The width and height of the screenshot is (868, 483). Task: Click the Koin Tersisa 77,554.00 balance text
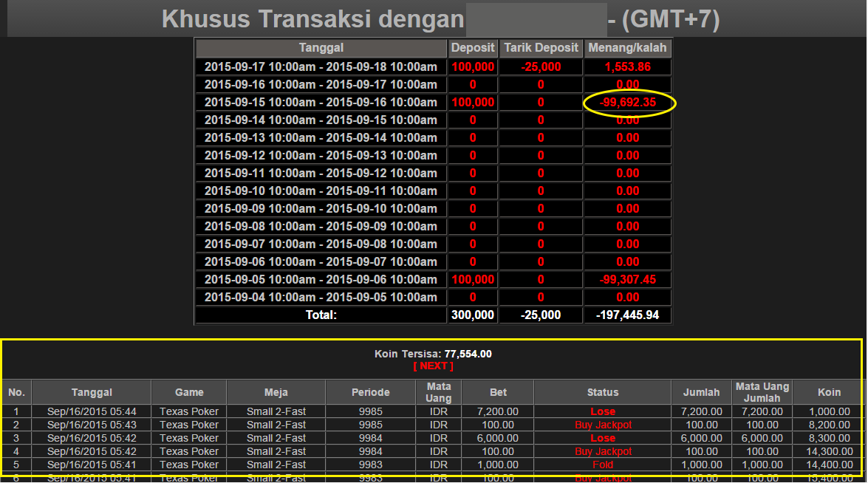tap(433, 354)
